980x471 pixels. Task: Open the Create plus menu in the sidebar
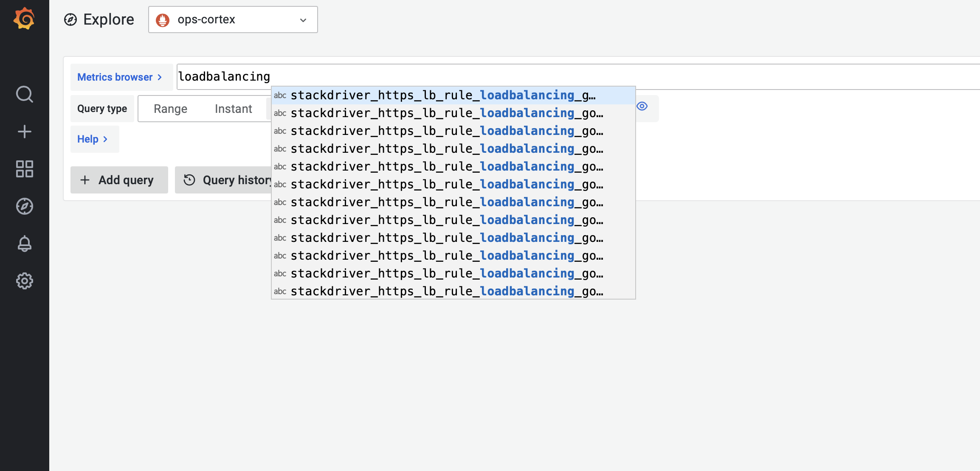point(25,132)
